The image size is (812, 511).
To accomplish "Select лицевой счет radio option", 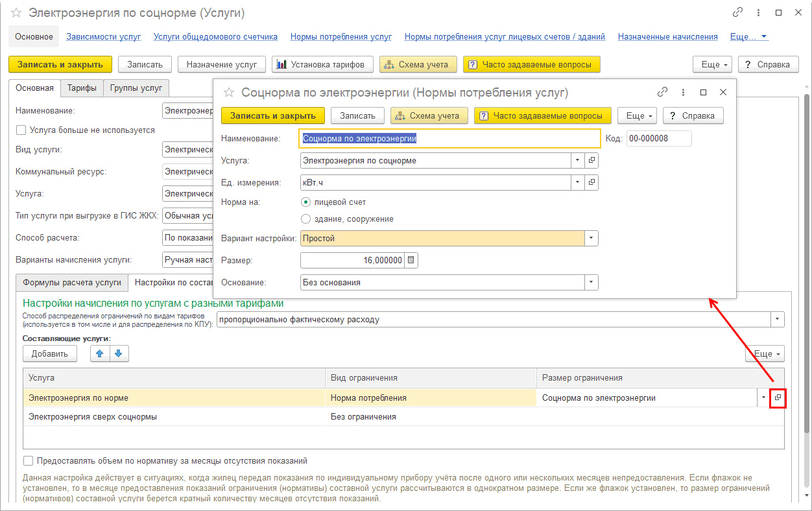I will click(306, 202).
